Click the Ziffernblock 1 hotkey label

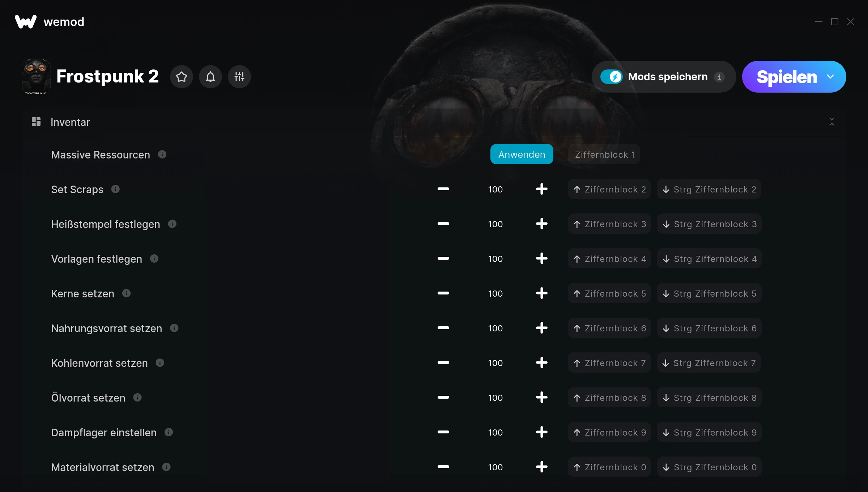pyautogui.click(x=605, y=154)
